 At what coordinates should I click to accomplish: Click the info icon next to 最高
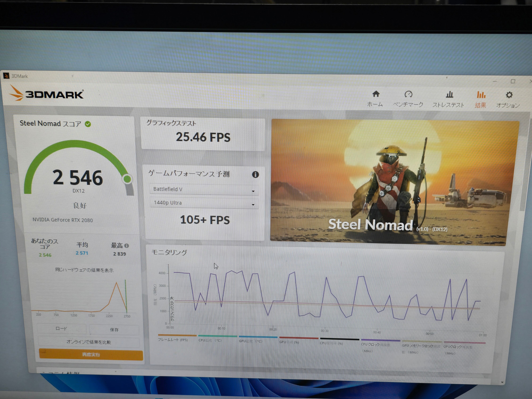[126, 246]
